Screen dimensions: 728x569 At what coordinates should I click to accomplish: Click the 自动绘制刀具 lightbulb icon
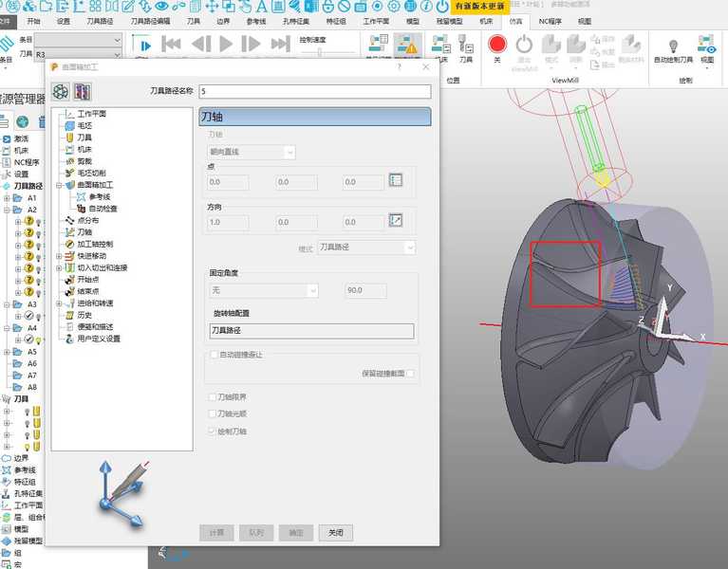click(x=673, y=46)
